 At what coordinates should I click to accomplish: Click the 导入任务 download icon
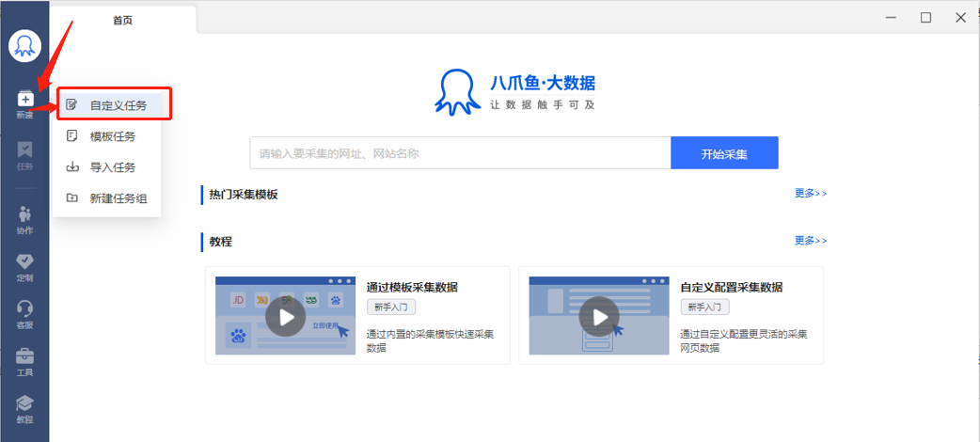(x=72, y=166)
